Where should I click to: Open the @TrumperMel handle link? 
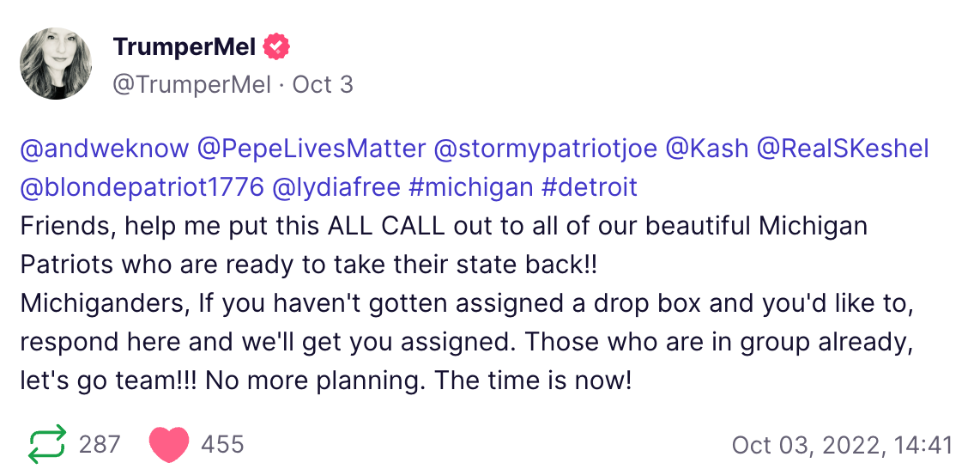point(191,85)
